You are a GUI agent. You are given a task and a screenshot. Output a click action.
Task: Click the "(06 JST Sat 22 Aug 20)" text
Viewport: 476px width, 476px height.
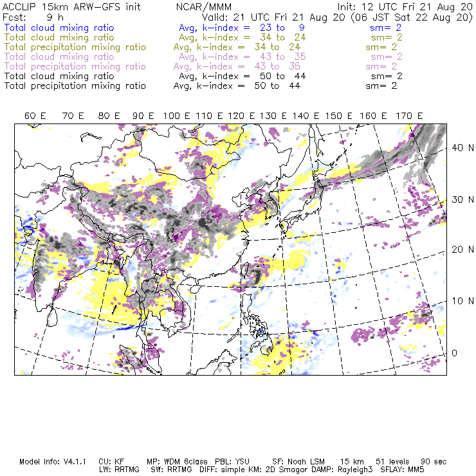tap(412, 17)
